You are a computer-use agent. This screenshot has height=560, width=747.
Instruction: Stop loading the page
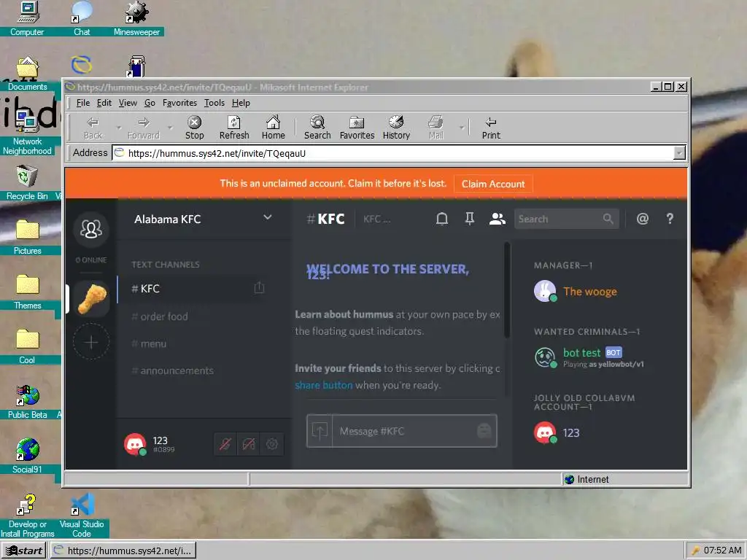[x=194, y=128]
